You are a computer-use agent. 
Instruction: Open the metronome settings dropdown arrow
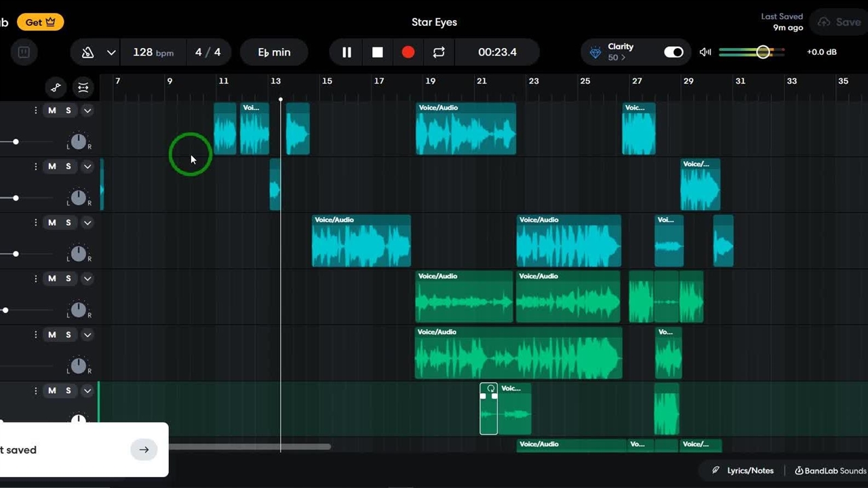[x=111, y=52]
